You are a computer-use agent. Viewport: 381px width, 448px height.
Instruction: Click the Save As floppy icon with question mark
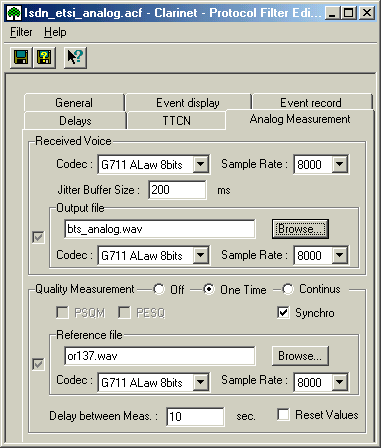click(x=44, y=57)
